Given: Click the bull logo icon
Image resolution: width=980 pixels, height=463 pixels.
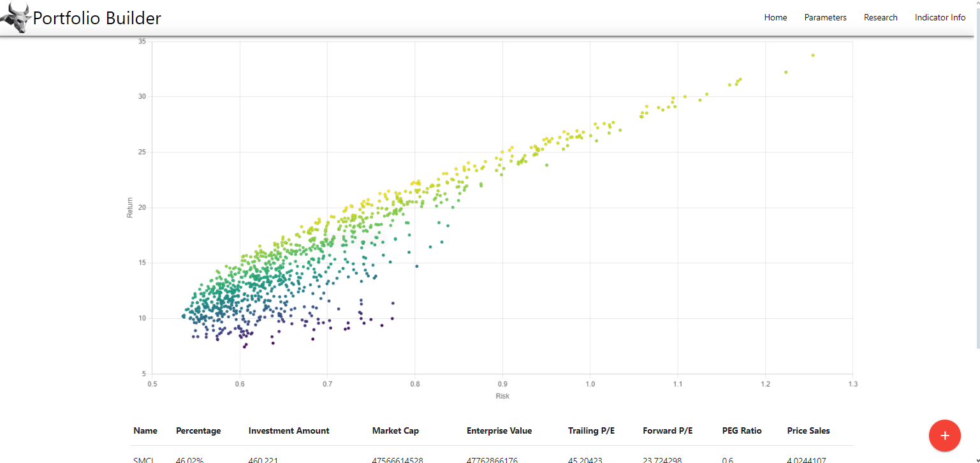Looking at the screenshot, I should coord(15,18).
